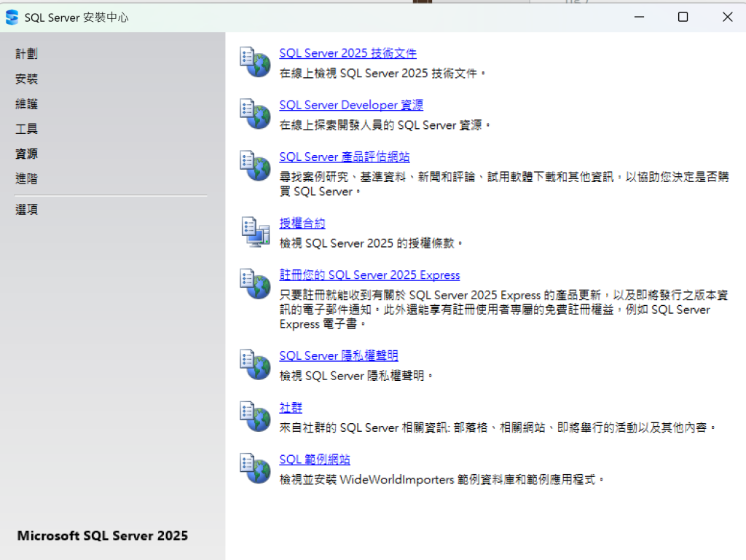Image resolution: width=746 pixels, height=560 pixels.
Task: Click the text 在線上探索開發人員的 SQL Server 資源
Action: [385, 125]
